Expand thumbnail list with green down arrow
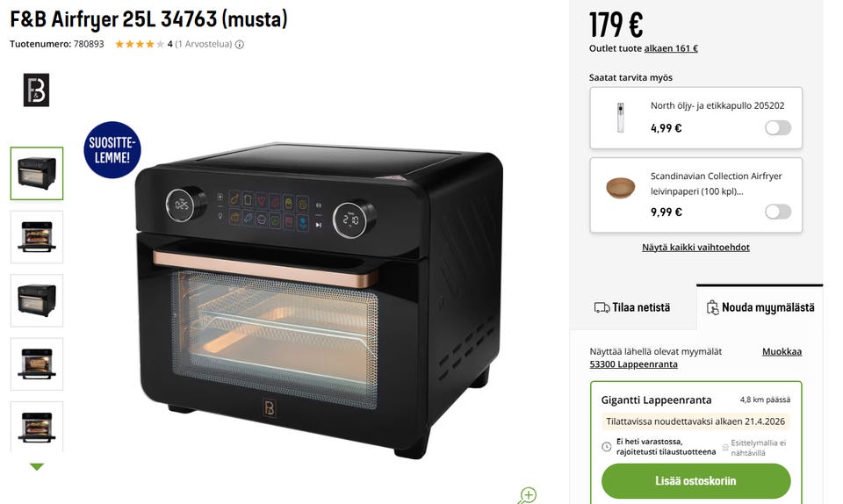 [x=37, y=467]
